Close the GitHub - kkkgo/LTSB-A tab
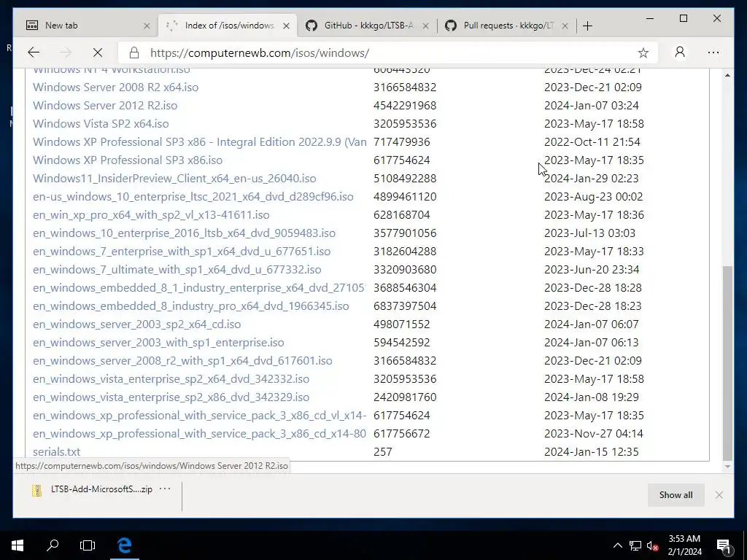The image size is (747, 560). (426, 26)
